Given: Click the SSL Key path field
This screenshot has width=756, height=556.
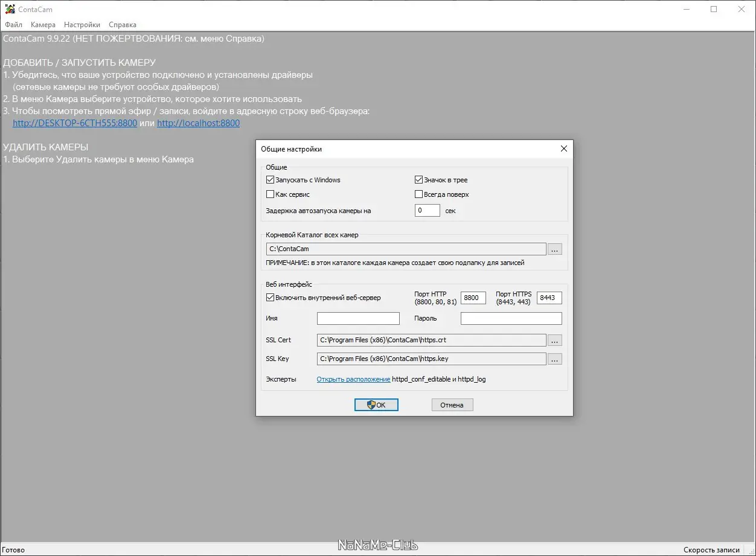Looking at the screenshot, I should [432, 359].
